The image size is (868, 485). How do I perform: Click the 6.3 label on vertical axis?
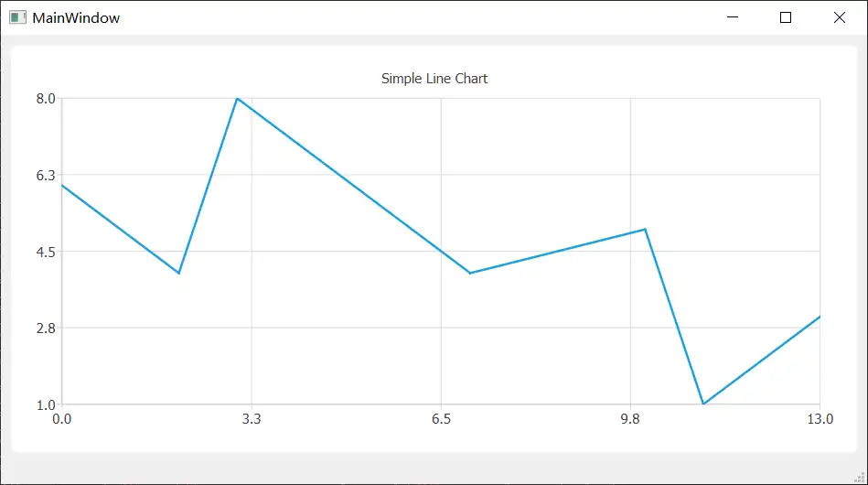pos(46,175)
